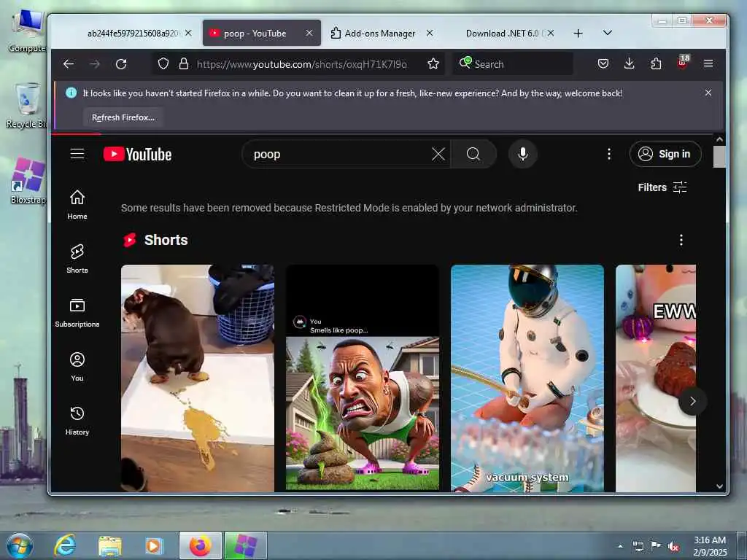The height and width of the screenshot is (560, 747).
Task: Toggle the YouTube guide hamburger menu
Action: (x=77, y=154)
